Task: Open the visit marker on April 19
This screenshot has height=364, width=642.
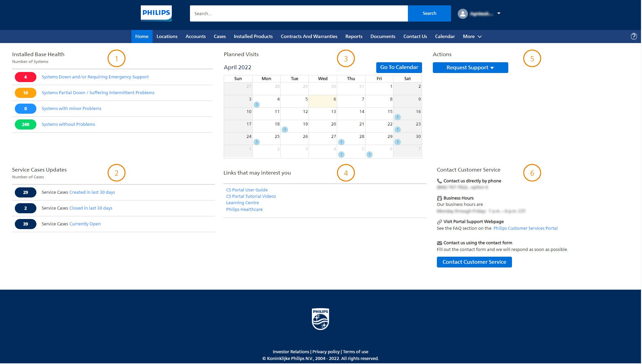Action: [285, 130]
